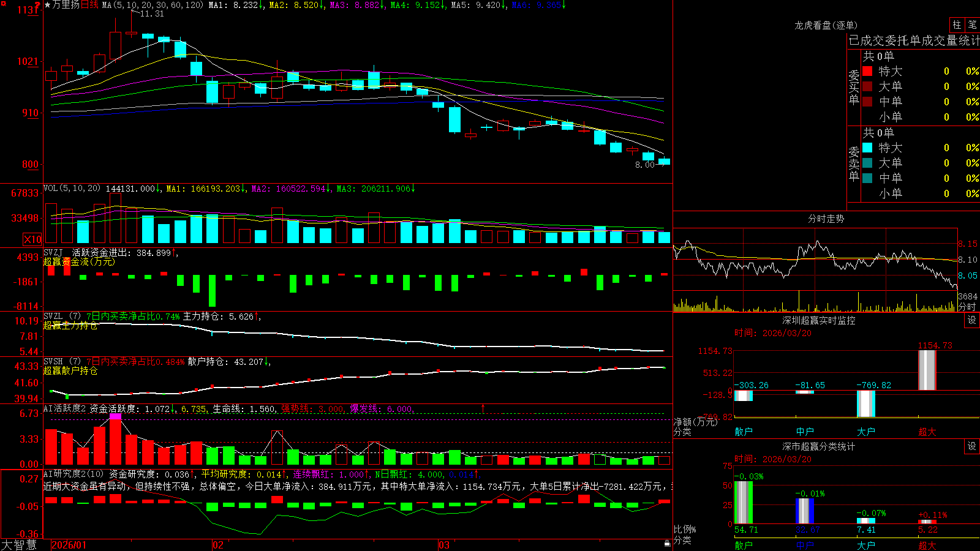
Task: Click the red up-arrow marker in AI活跃度2 panel
Action: (x=483, y=408)
